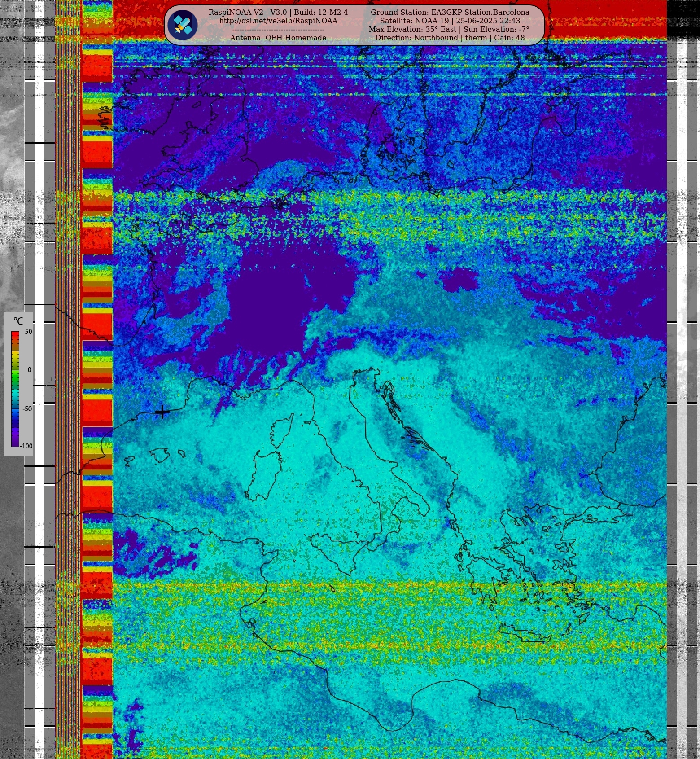Image resolution: width=700 pixels, height=759 pixels.
Task: Click 'Ground Station: EA3GKP Station.Barcelona' text
Action: 450,12
